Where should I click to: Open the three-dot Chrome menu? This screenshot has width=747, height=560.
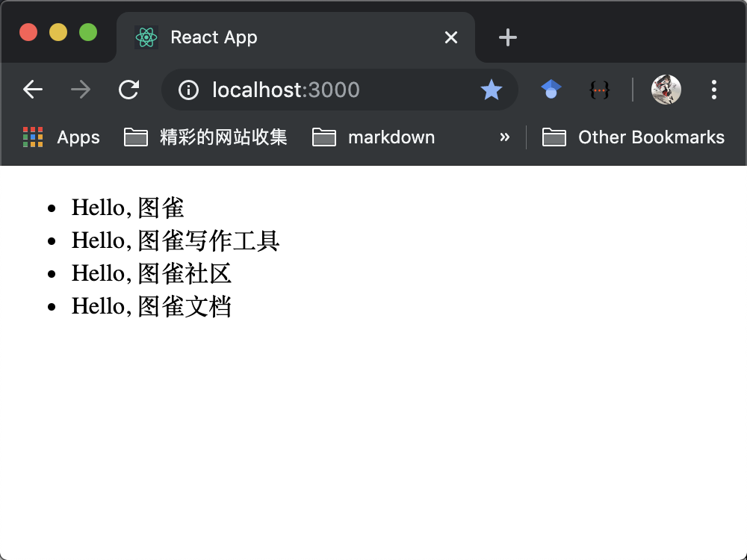pyautogui.click(x=713, y=89)
